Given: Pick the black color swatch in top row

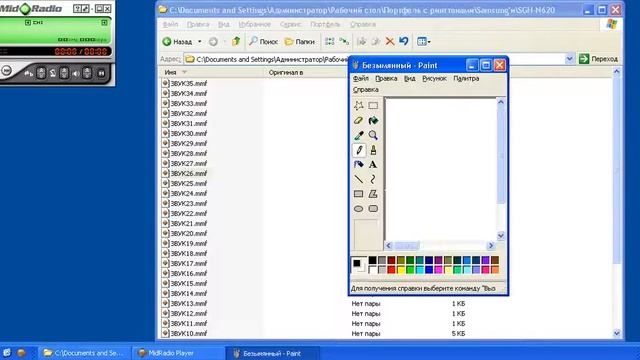Looking at the screenshot, I should point(373,260).
